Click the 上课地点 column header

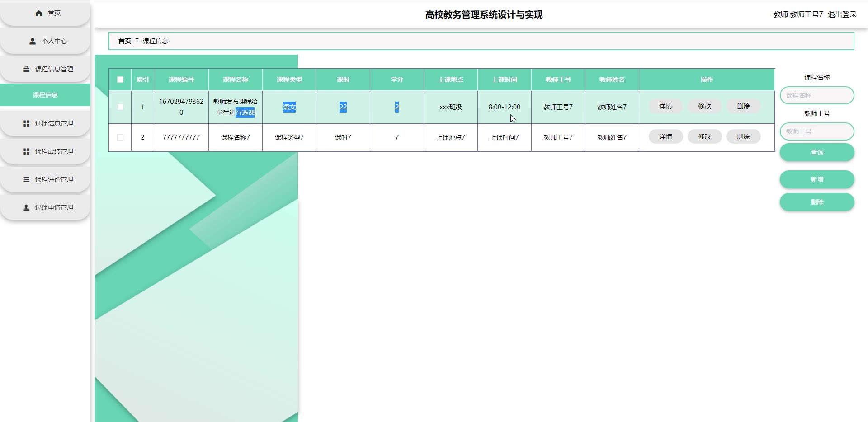(451, 80)
